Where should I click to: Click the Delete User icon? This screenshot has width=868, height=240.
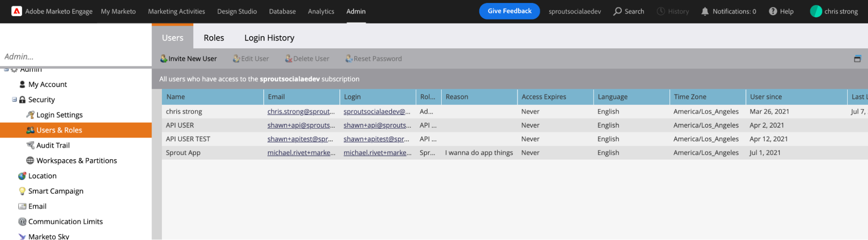click(x=288, y=59)
